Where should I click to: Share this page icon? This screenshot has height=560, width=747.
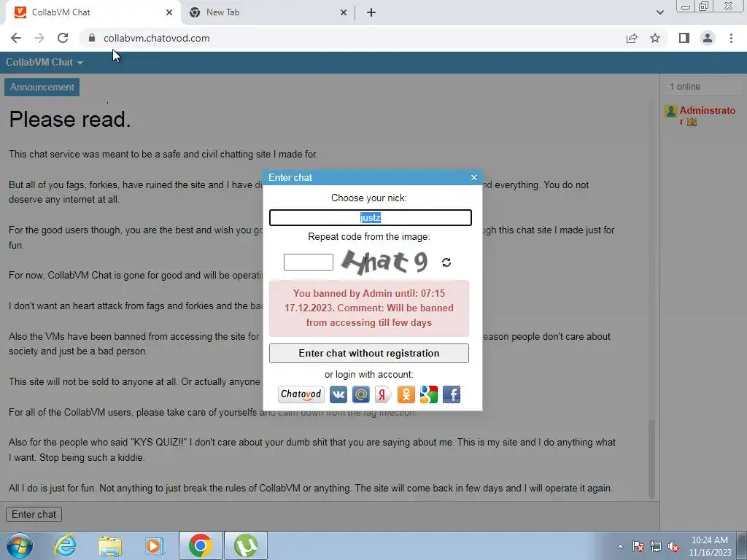[632, 38]
